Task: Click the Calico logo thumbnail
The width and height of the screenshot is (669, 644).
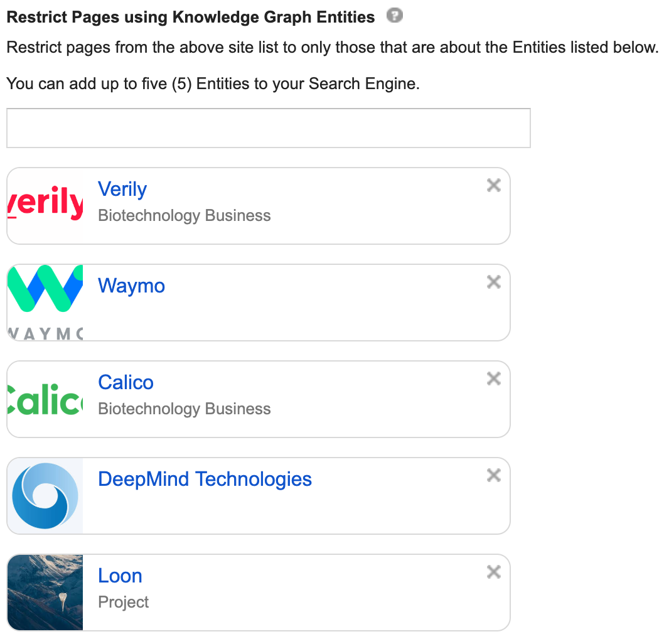Action: (x=45, y=399)
